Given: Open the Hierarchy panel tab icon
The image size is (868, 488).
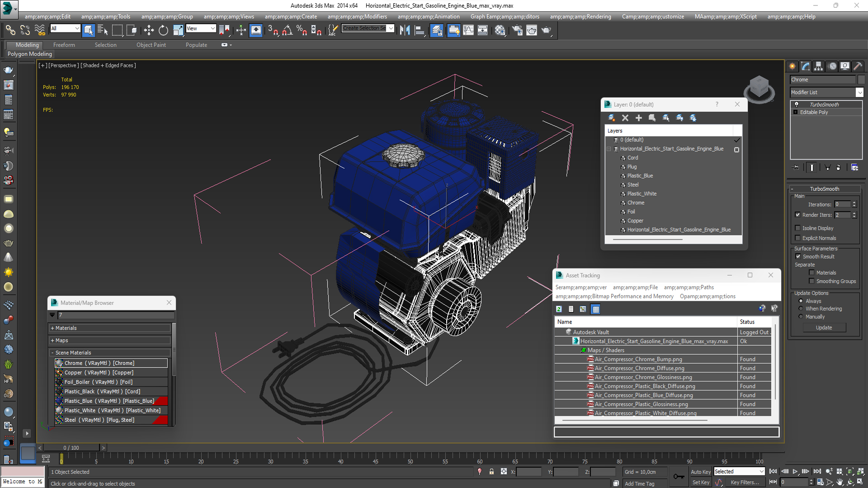Looking at the screenshot, I should click(819, 66).
